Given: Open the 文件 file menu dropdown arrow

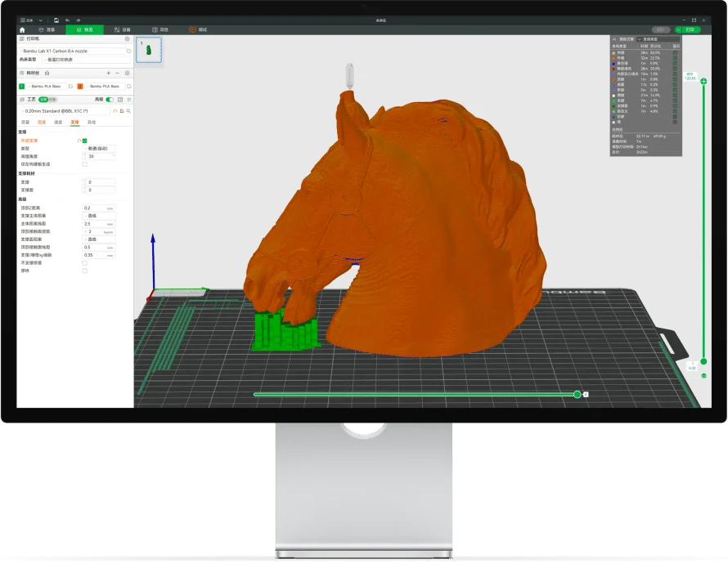Looking at the screenshot, I should 41,20.
